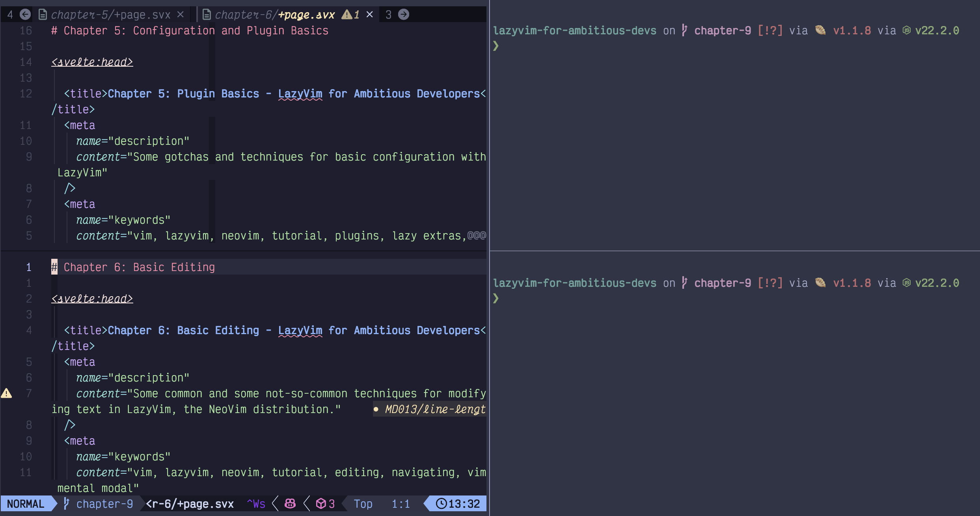980x516 pixels.
Task: Click the svelte:head tag in chapter-5 pane
Action: tap(92, 62)
